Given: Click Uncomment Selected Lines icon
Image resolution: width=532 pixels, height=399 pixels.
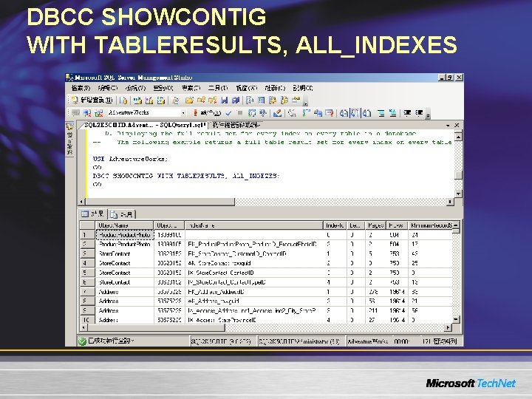Looking at the screenshot, I should click(392, 112).
